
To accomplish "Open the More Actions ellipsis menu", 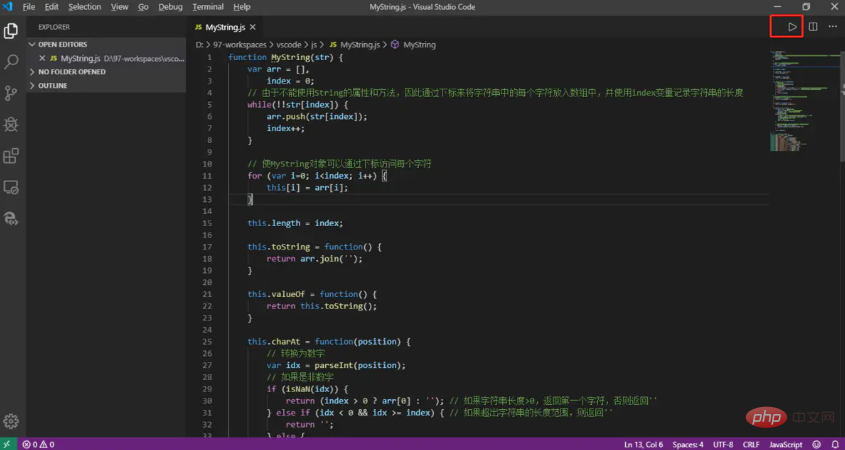I will (832, 27).
